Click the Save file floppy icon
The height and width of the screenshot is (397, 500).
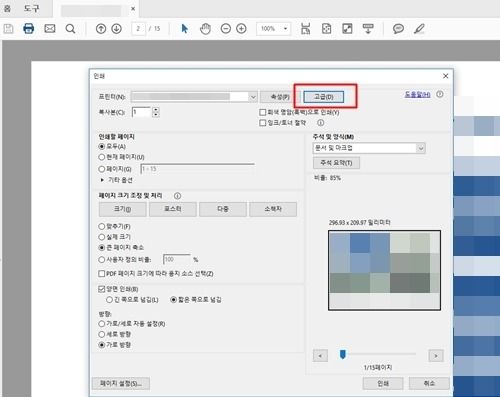8,29
